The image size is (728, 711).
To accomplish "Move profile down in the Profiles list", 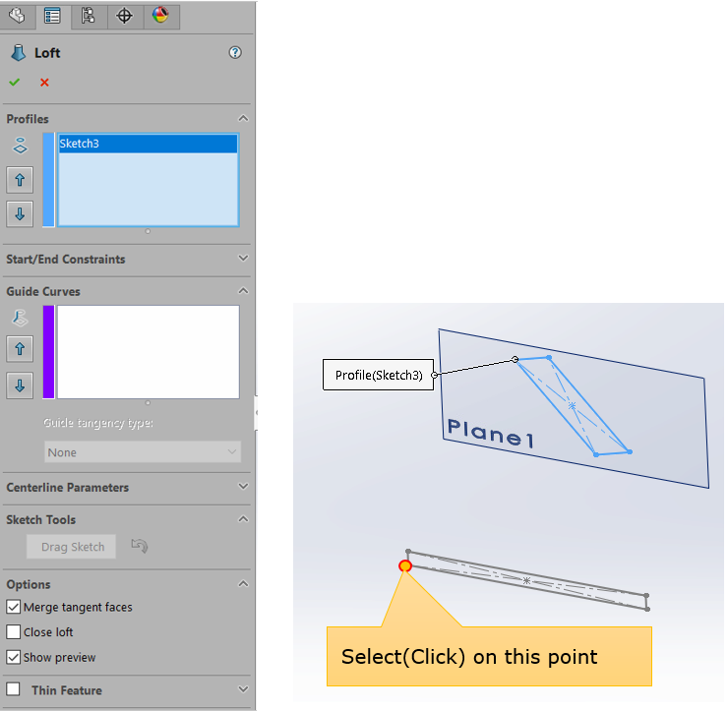I will point(20,214).
